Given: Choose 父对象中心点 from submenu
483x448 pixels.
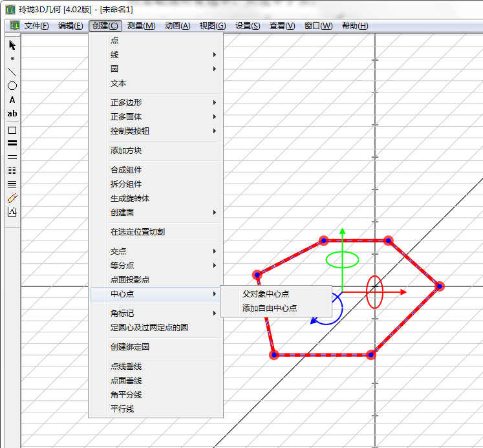Looking at the screenshot, I should point(266,294).
